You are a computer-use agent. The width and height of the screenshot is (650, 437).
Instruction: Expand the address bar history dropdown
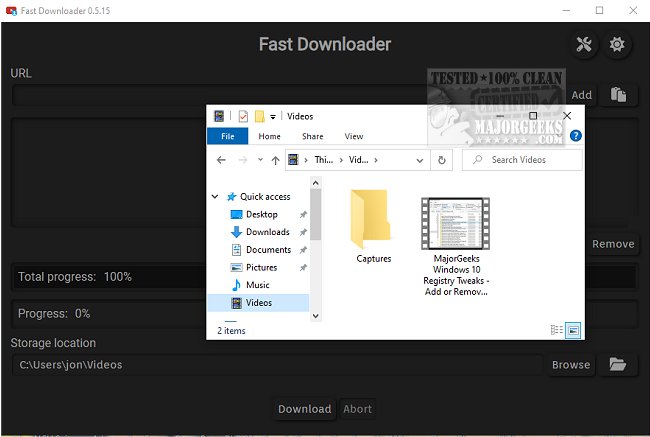(418, 159)
